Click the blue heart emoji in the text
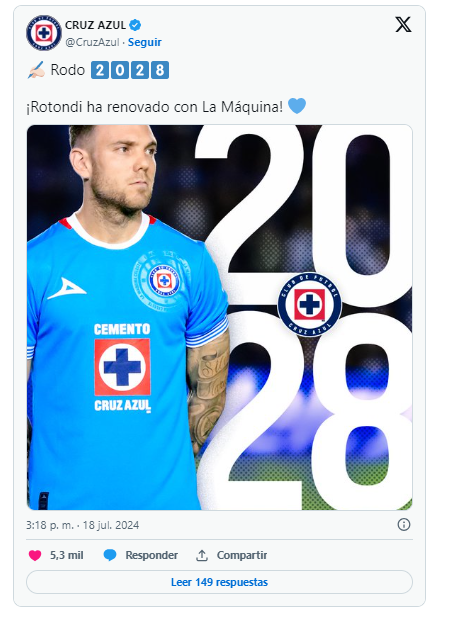This screenshot has width=460, height=621. (297, 106)
